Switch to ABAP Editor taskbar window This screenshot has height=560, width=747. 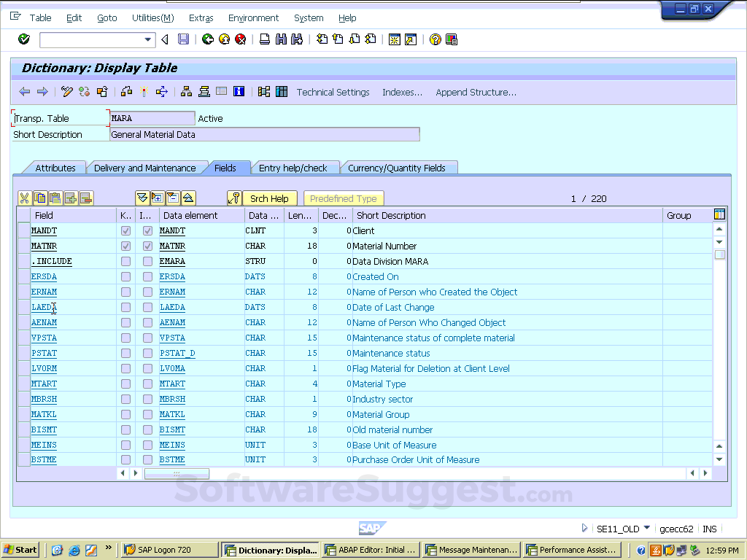coord(371,550)
